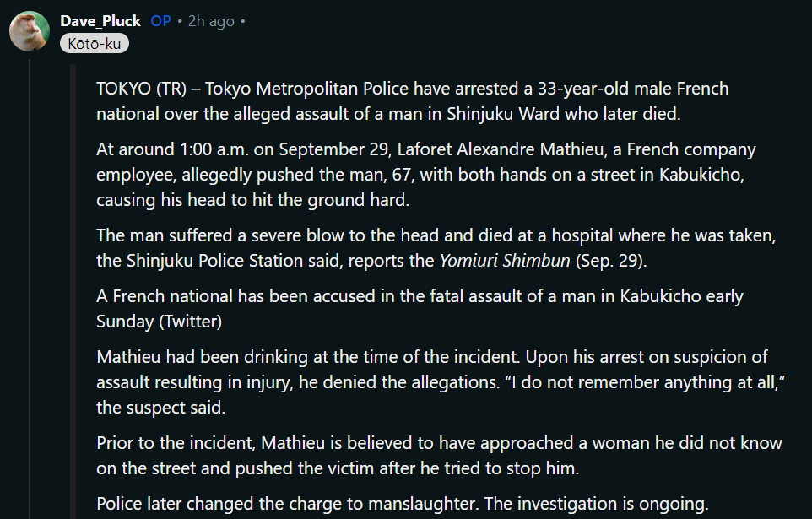Click the gray blockquote bar
The width and height of the screenshot is (812, 519).
73,292
